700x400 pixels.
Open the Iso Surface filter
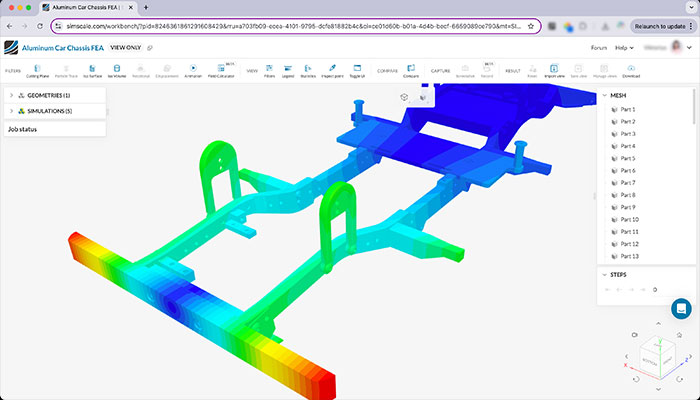coord(92,71)
